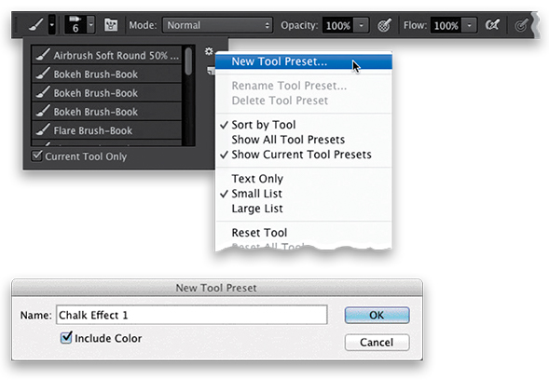Choose the Flare Brush-Book preset

coord(107,130)
